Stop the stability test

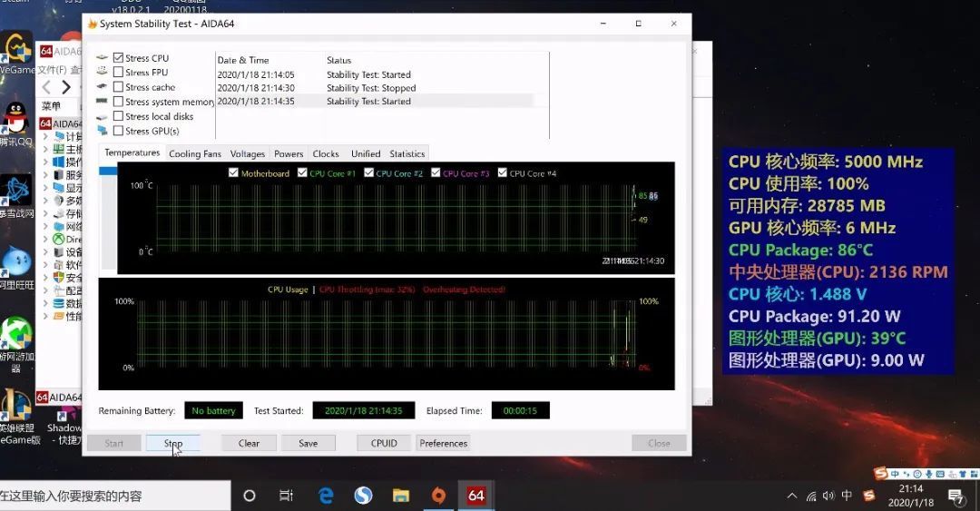coord(173,443)
